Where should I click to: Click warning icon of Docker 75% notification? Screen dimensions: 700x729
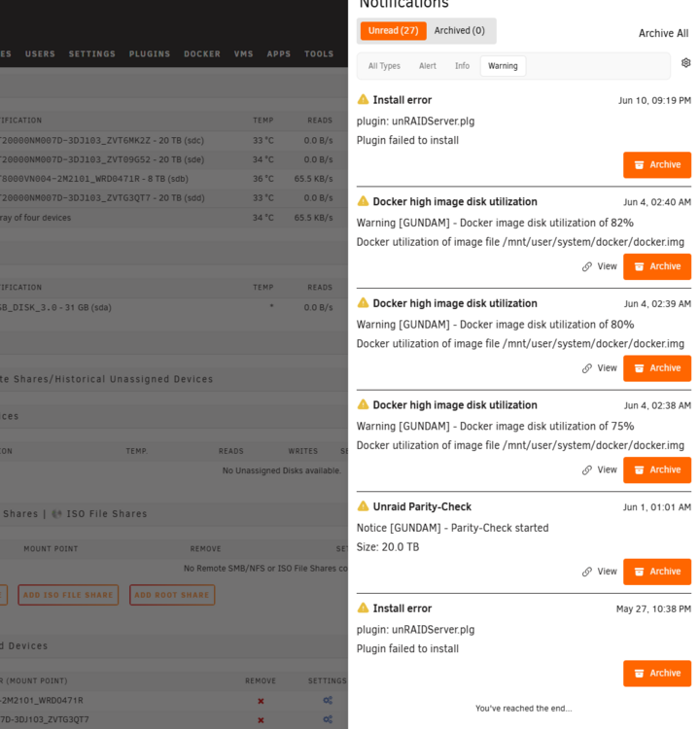363,404
